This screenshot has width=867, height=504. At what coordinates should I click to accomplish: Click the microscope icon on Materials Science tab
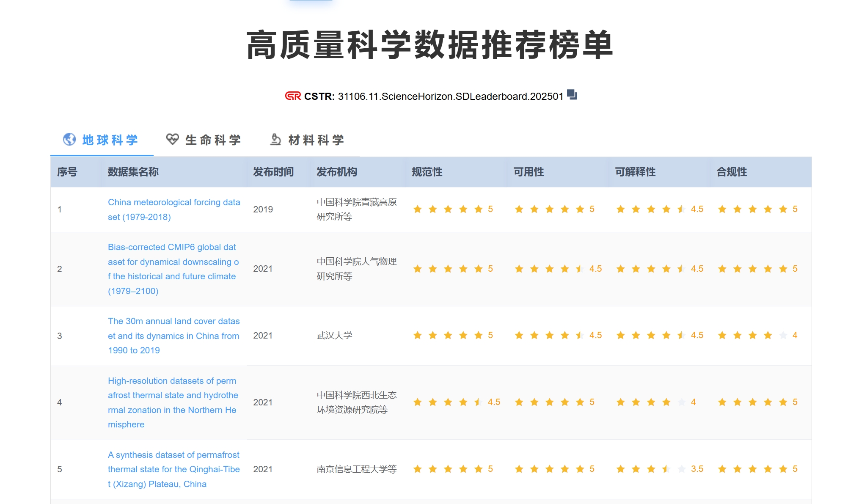point(275,139)
